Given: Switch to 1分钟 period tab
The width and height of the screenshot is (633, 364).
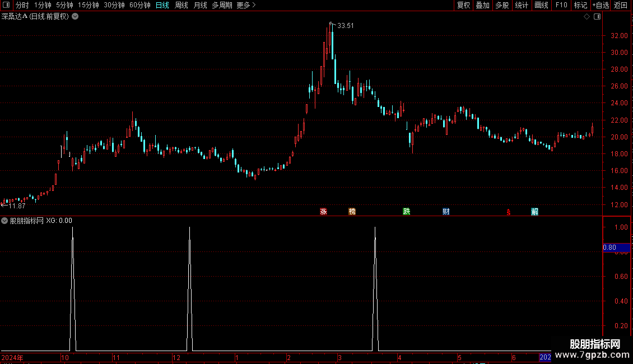Looking at the screenshot, I should coord(43,5).
